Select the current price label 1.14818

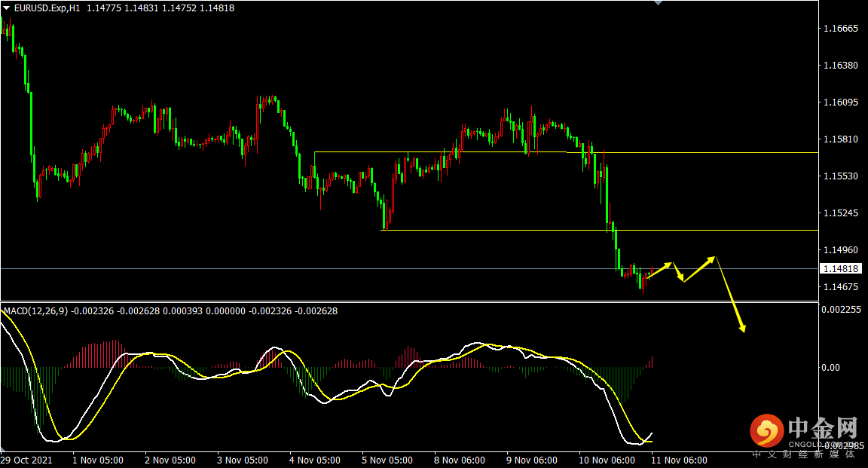coord(840,268)
